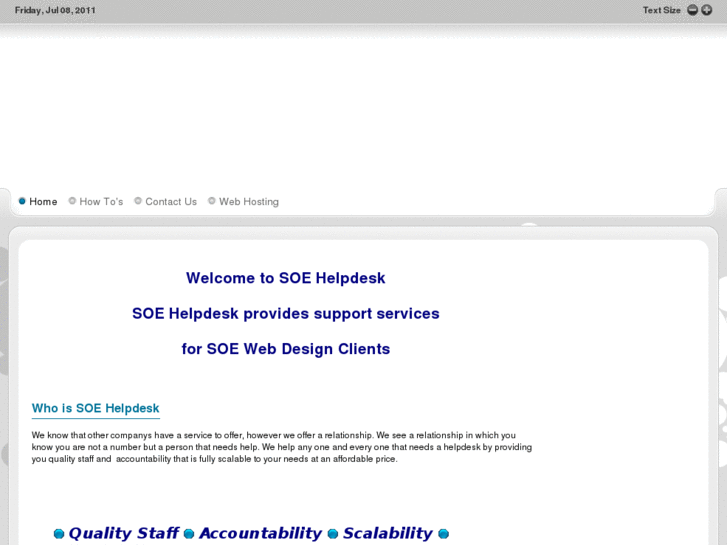The image size is (727, 545).
Task: Open the Home menu item
Action: click(x=43, y=202)
